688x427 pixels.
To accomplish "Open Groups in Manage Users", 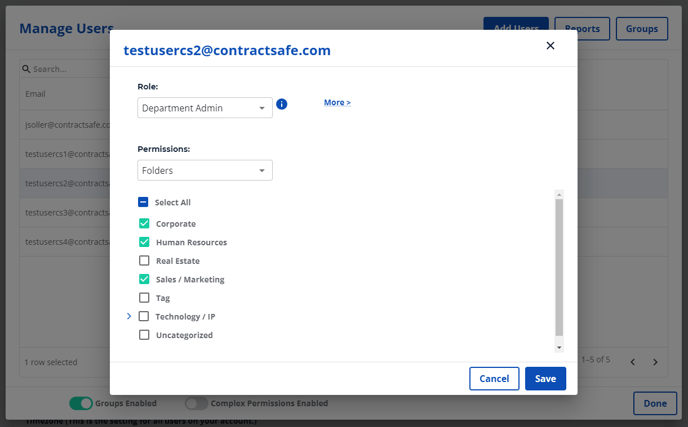I will pos(642,29).
